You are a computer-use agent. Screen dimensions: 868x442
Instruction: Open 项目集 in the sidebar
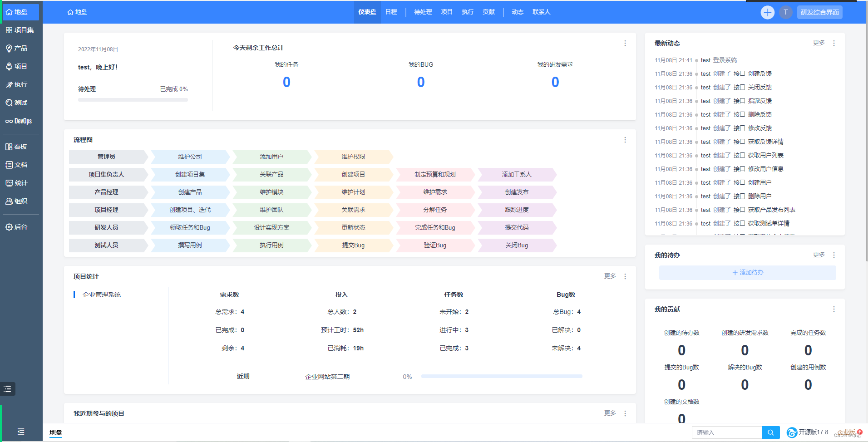(21, 30)
